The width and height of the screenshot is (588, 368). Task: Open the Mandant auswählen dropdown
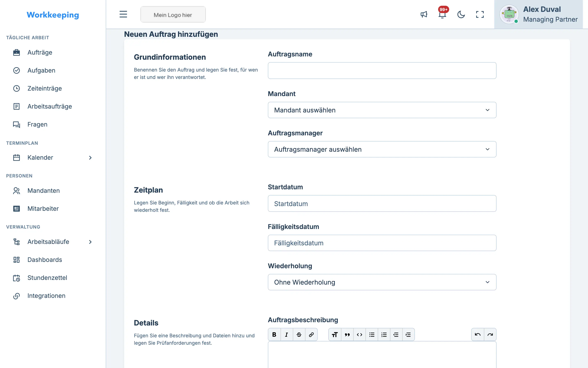[x=382, y=110]
